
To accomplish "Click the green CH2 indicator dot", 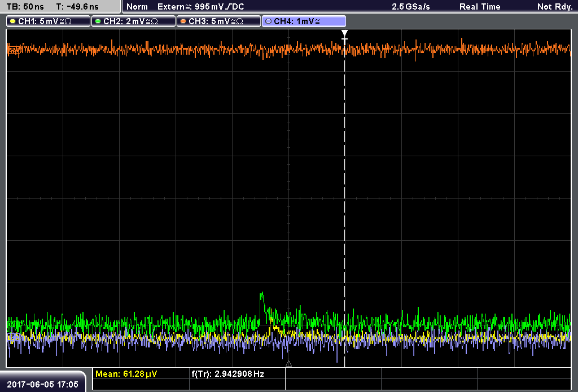I will 98,21.
